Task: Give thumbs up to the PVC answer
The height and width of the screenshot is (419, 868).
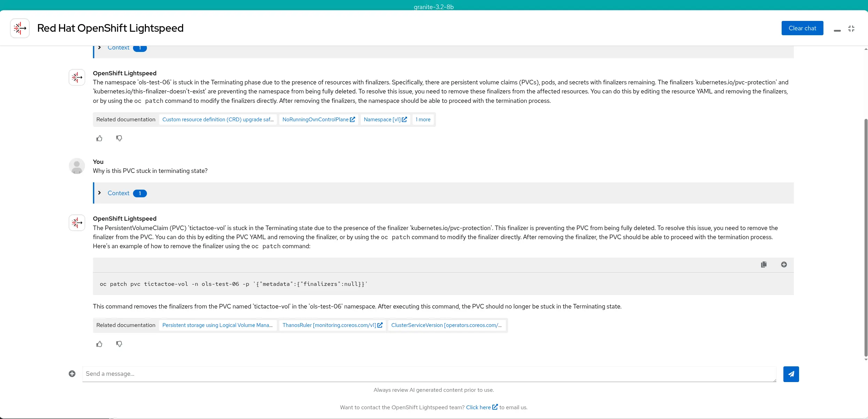Action: tap(100, 344)
